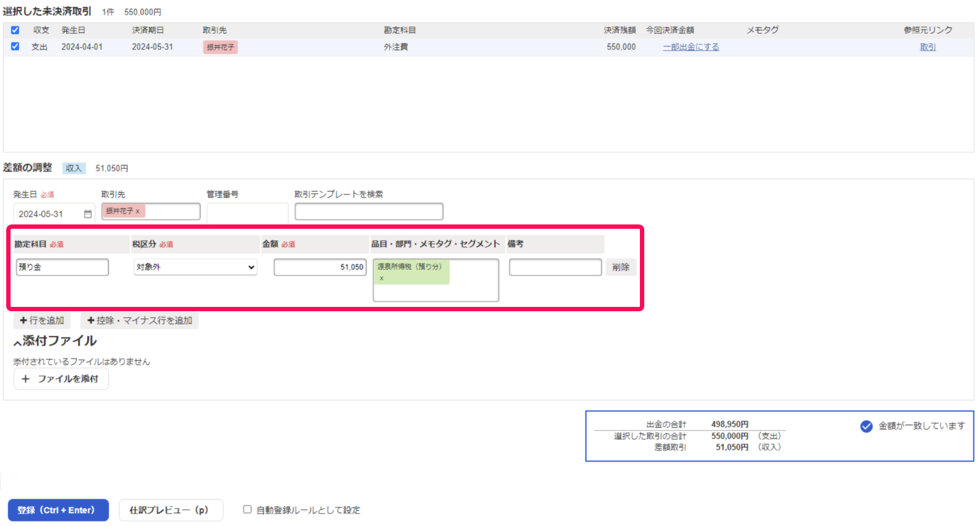Click the 発生日 2024-04-01 cell in the row

coord(82,47)
